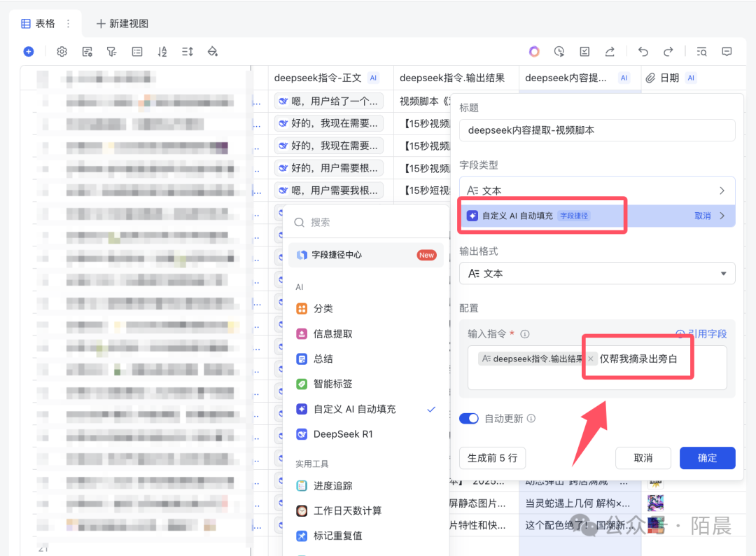Click the deepseek内容提... column header
The image size is (756, 556).
click(580, 78)
